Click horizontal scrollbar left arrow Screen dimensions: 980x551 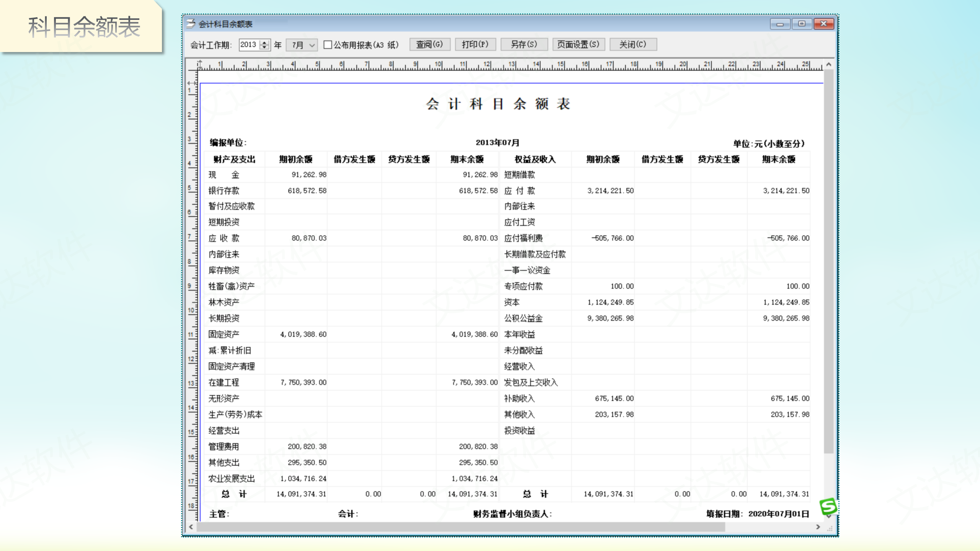tap(191, 527)
